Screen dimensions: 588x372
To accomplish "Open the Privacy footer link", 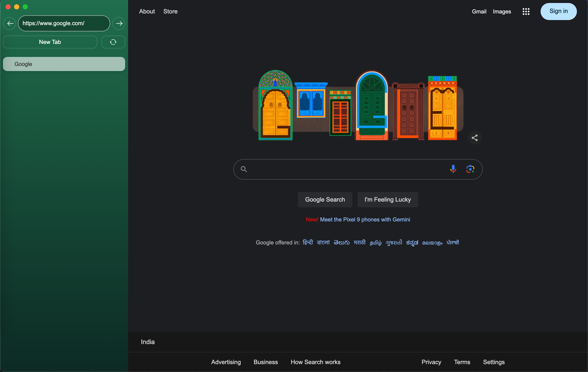I will (431, 362).
